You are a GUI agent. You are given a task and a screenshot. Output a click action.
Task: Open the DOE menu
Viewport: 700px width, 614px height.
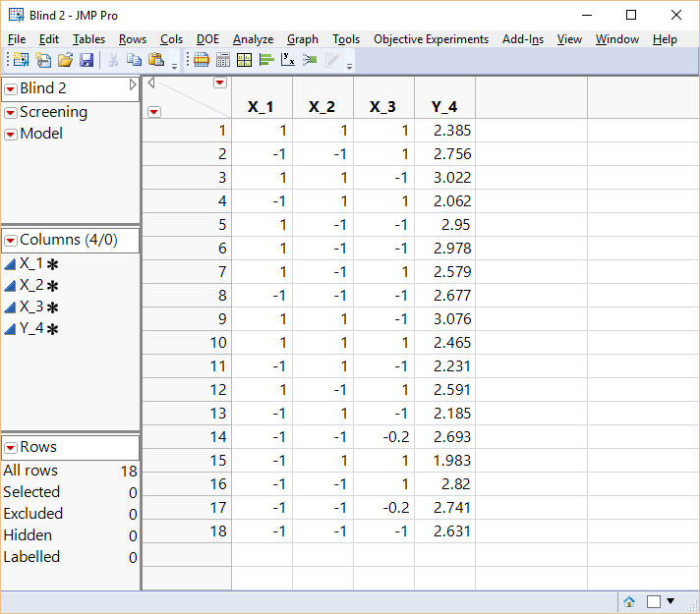point(207,39)
